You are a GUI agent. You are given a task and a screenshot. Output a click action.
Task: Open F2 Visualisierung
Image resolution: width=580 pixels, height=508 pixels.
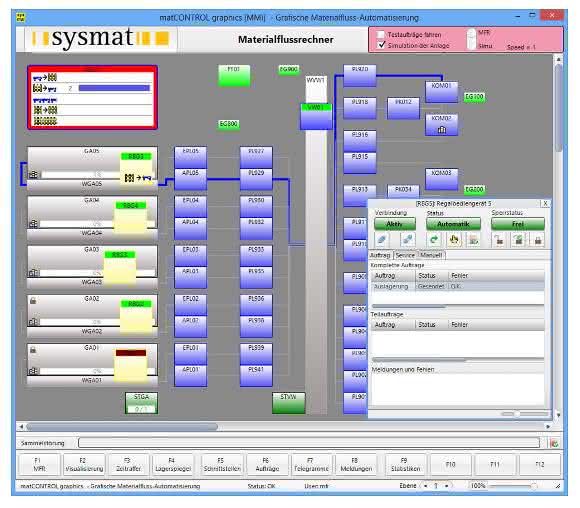coord(84,464)
